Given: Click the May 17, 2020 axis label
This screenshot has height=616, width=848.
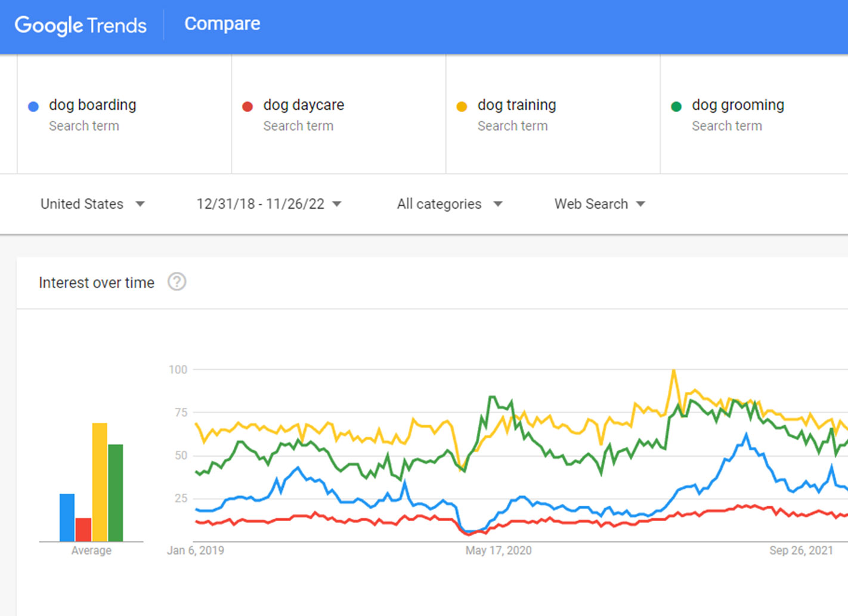Looking at the screenshot, I should click(x=499, y=550).
